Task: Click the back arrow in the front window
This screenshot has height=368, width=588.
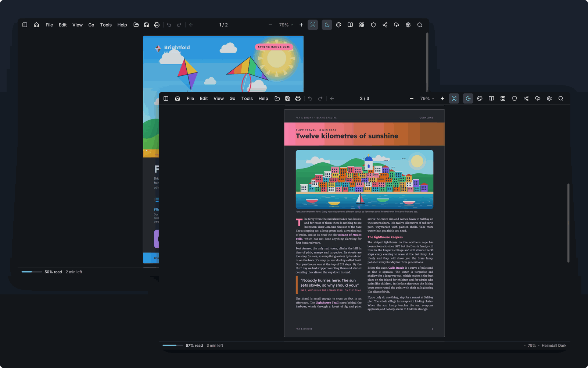Action: 332,99
